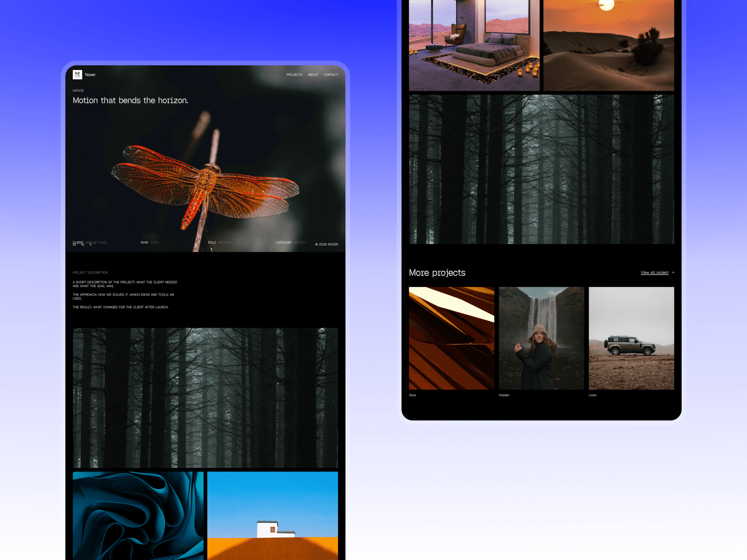747x560 pixels.
Task: Click the 'Loom' project caption
Action: pyautogui.click(x=592, y=395)
